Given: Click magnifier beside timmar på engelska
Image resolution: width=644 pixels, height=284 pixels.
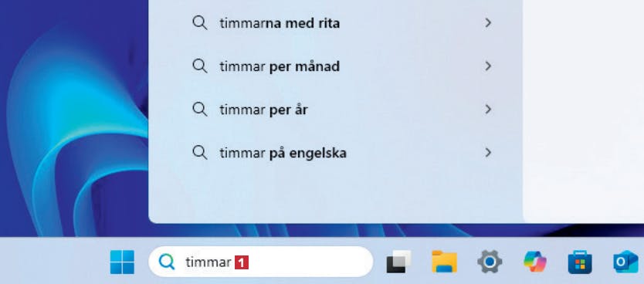Looking at the screenshot, I should pyautogui.click(x=199, y=153).
